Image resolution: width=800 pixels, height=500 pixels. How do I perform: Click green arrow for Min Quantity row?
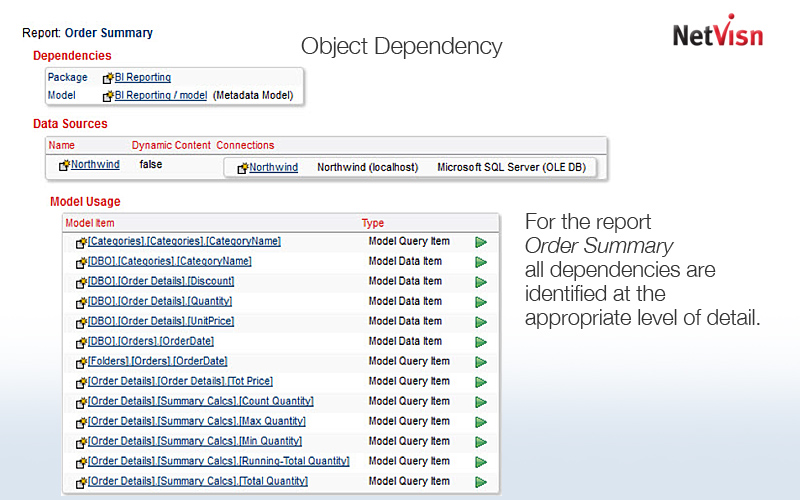[x=481, y=442]
